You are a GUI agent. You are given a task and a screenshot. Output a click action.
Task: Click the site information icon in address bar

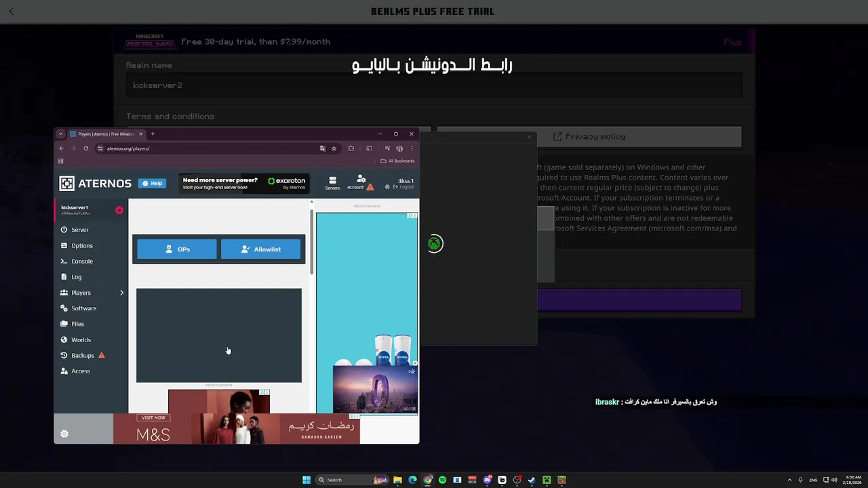click(100, 148)
